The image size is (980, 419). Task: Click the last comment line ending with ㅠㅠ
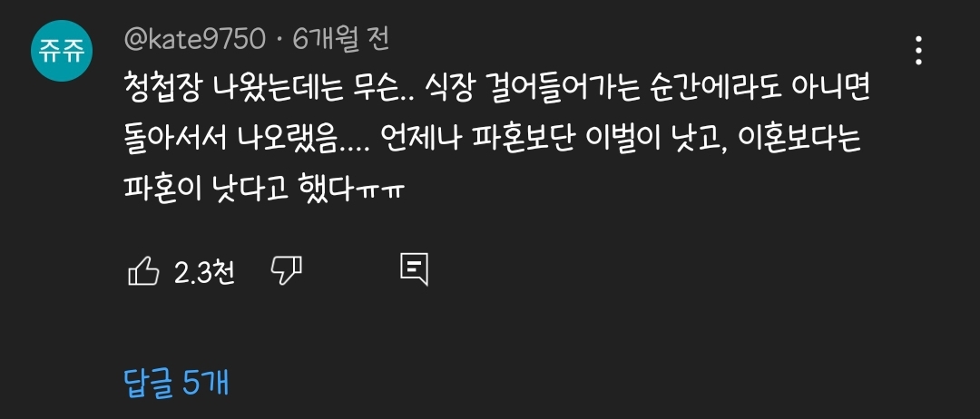pyautogui.click(x=266, y=188)
